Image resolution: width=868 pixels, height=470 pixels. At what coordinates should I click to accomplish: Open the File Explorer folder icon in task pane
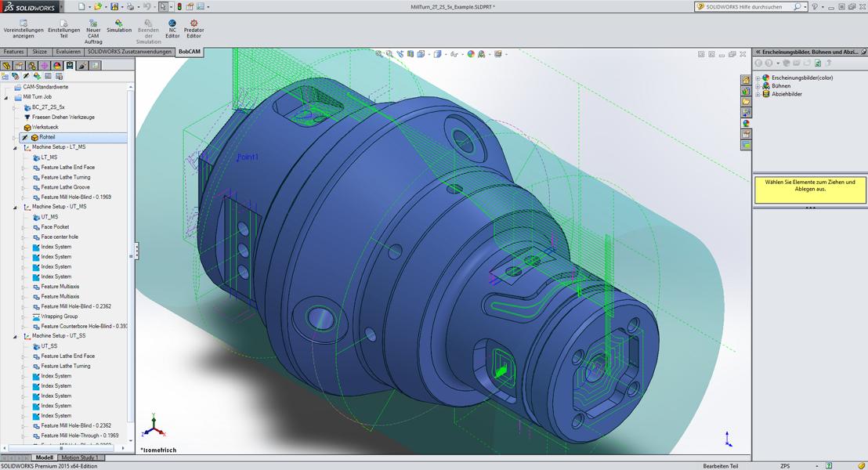[x=747, y=102]
